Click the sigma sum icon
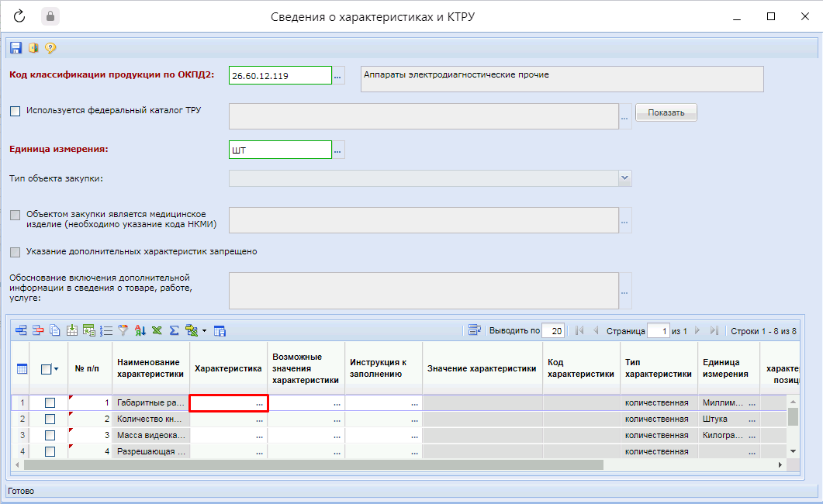Screen dimensions: 823x504 click(175, 331)
